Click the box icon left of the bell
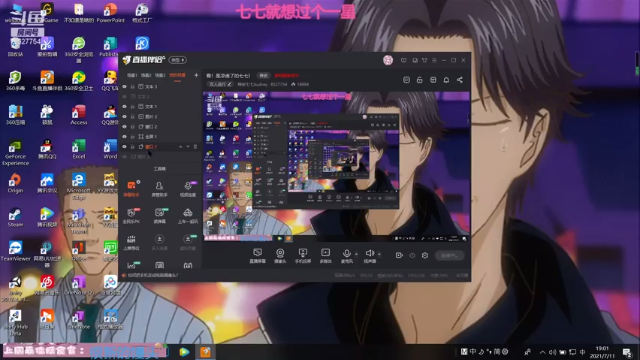Image resolution: width=640 pixels, height=360 pixels. pyautogui.click(x=433, y=80)
